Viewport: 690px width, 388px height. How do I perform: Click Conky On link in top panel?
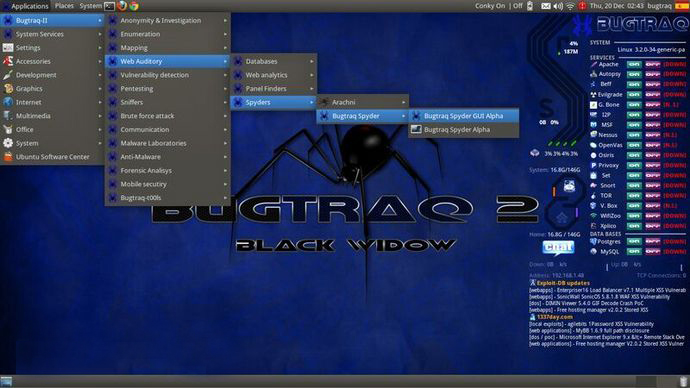[490, 6]
